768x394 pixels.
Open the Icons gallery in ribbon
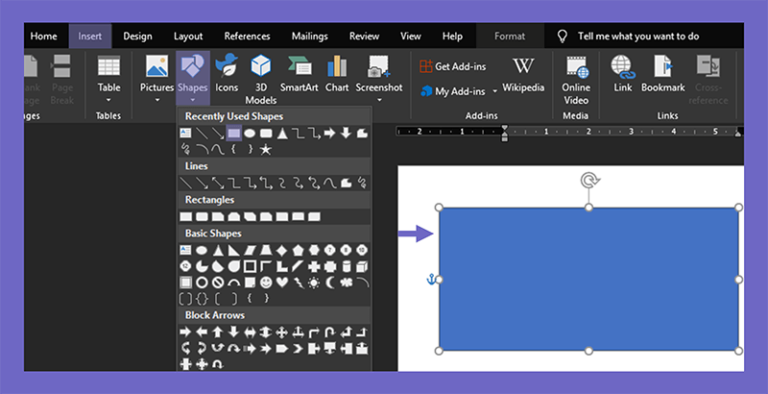pyautogui.click(x=226, y=74)
